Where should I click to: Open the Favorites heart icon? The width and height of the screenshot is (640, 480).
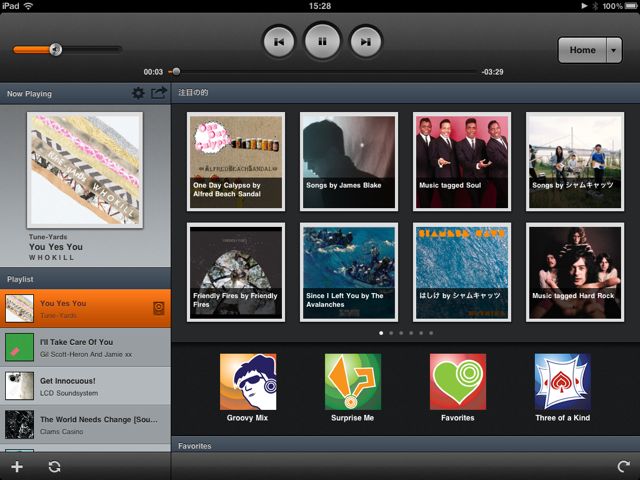coord(458,382)
